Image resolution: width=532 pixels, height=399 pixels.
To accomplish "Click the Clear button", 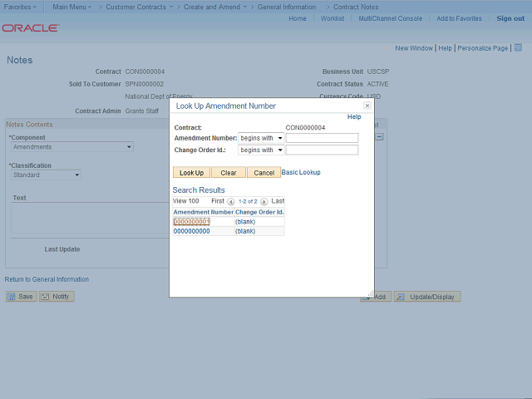I will click(x=229, y=172).
